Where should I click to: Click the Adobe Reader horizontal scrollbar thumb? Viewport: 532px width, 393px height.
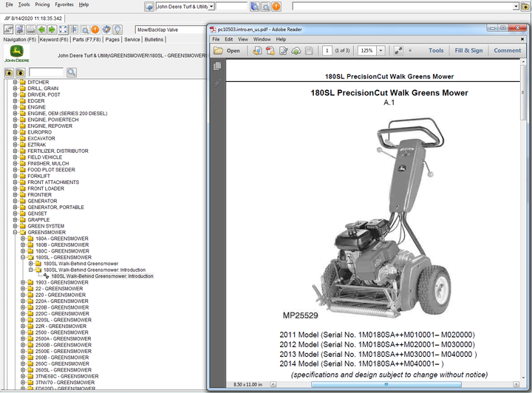386,384
